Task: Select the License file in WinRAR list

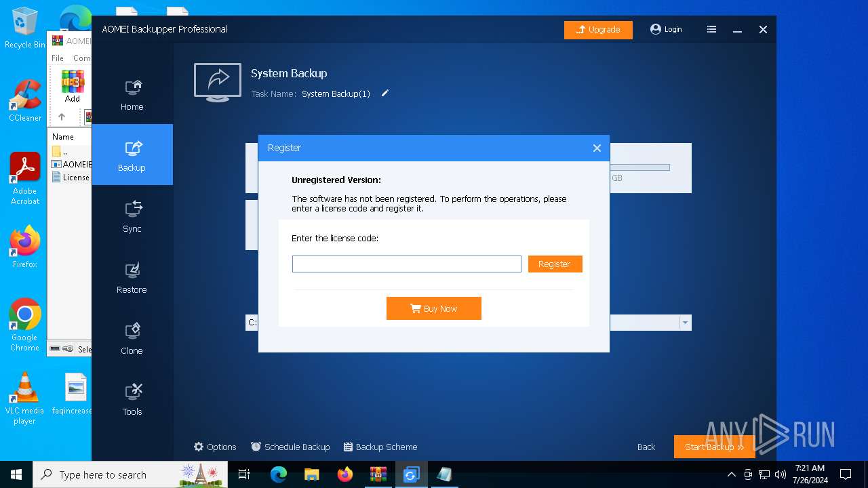Action: pyautogui.click(x=71, y=178)
